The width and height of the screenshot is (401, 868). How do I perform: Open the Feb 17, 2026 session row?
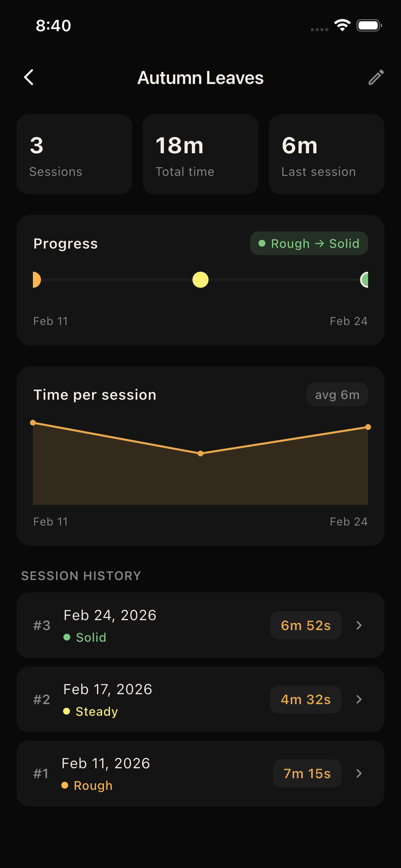coord(154,699)
